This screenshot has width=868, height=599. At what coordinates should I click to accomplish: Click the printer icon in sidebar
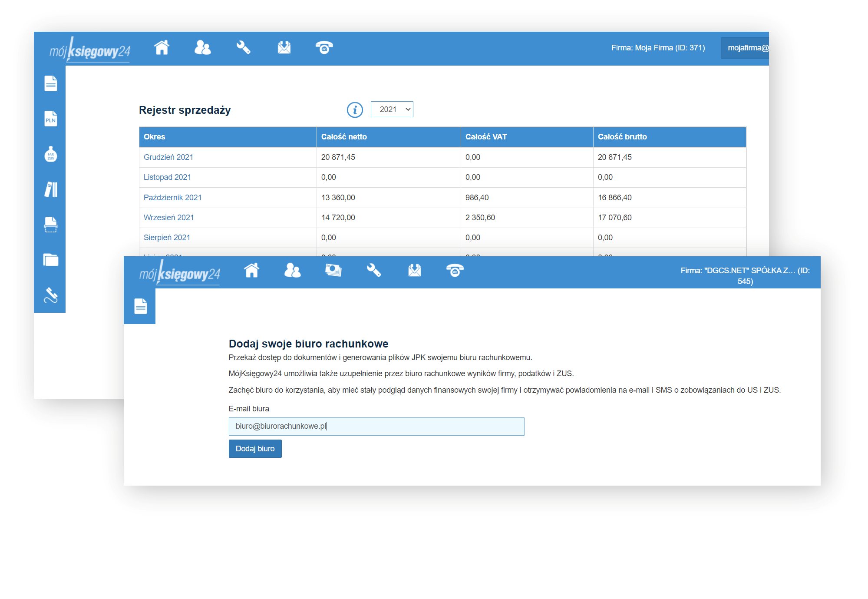pos(51,225)
